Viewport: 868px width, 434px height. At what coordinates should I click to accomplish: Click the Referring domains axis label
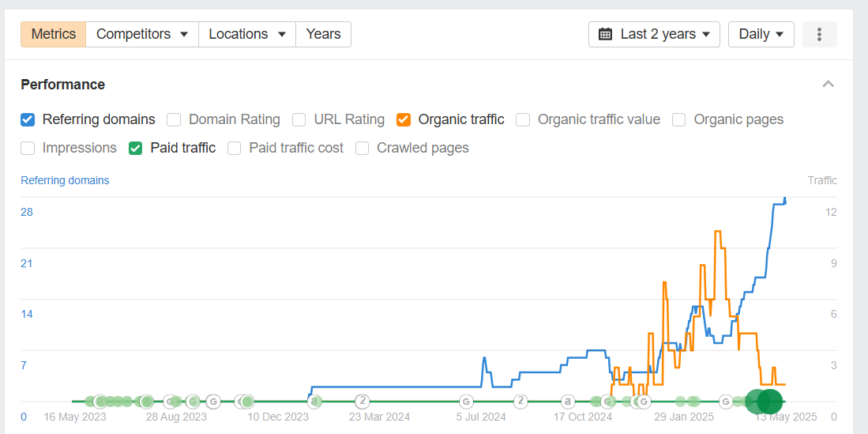coord(65,181)
